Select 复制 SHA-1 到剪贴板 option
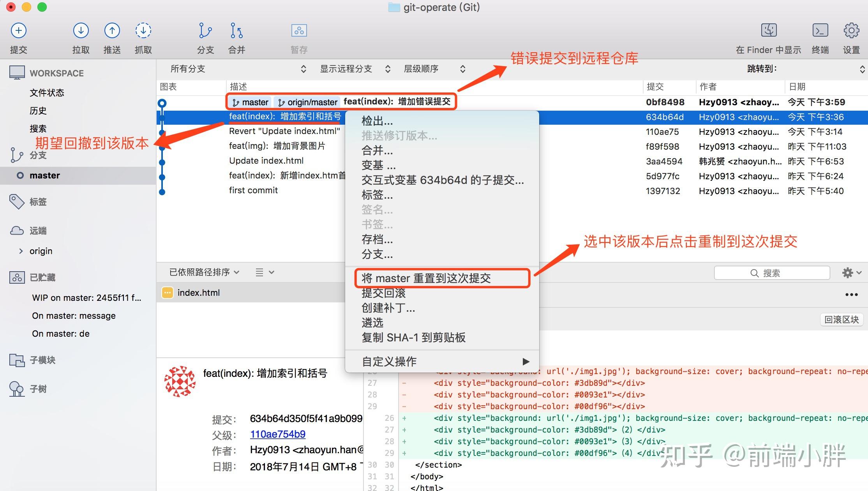868x491 pixels. (414, 337)
